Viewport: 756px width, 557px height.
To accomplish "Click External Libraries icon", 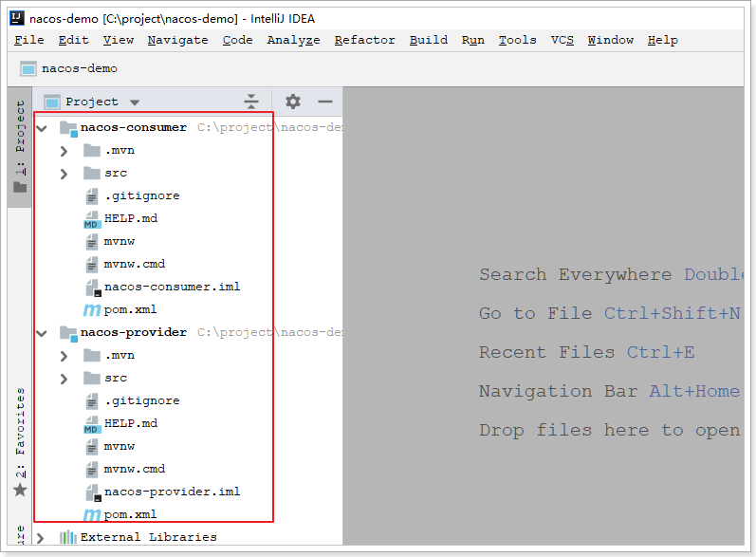I will coord(67,537).
